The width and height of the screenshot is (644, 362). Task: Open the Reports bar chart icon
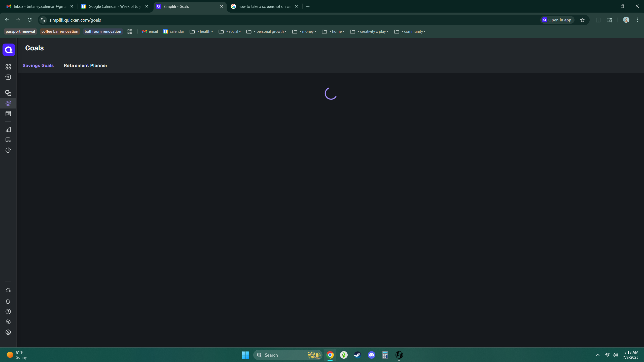coord(8,130)
